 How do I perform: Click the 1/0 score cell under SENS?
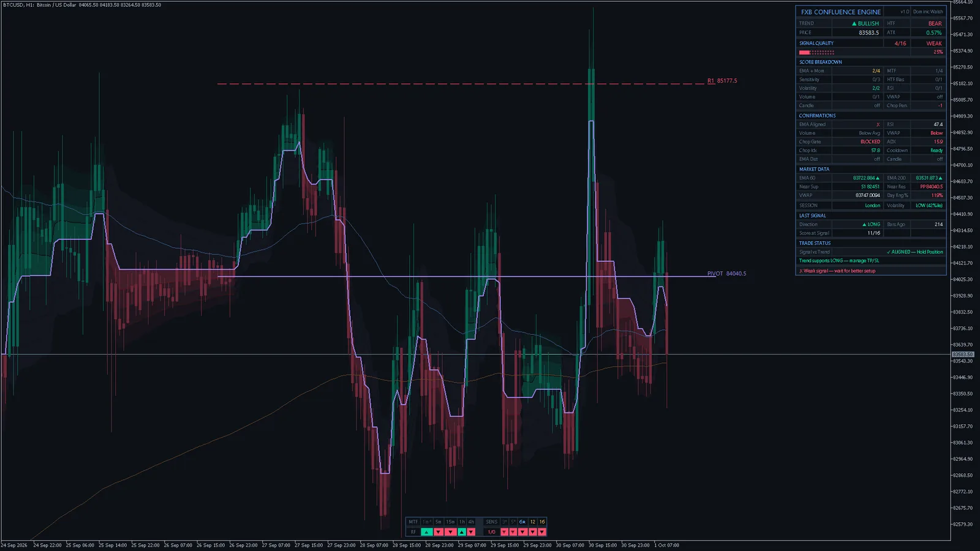491,532
